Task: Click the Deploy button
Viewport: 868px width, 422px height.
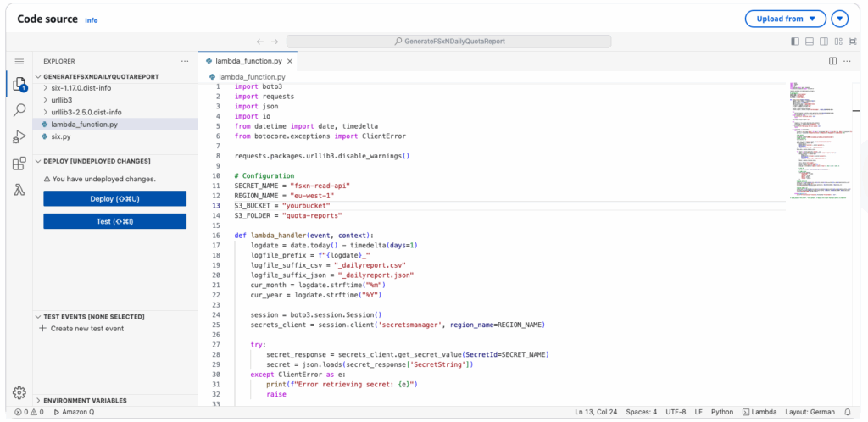Action: [114, 199]
